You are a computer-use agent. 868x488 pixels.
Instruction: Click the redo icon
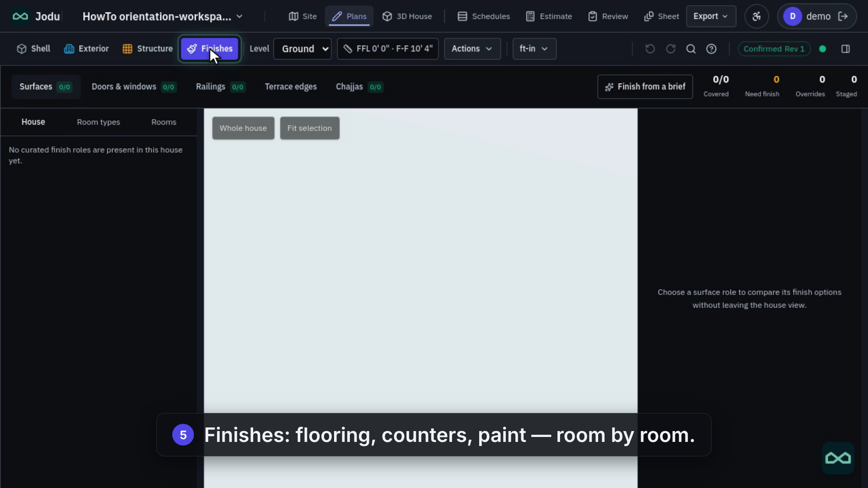click(670, 49)
